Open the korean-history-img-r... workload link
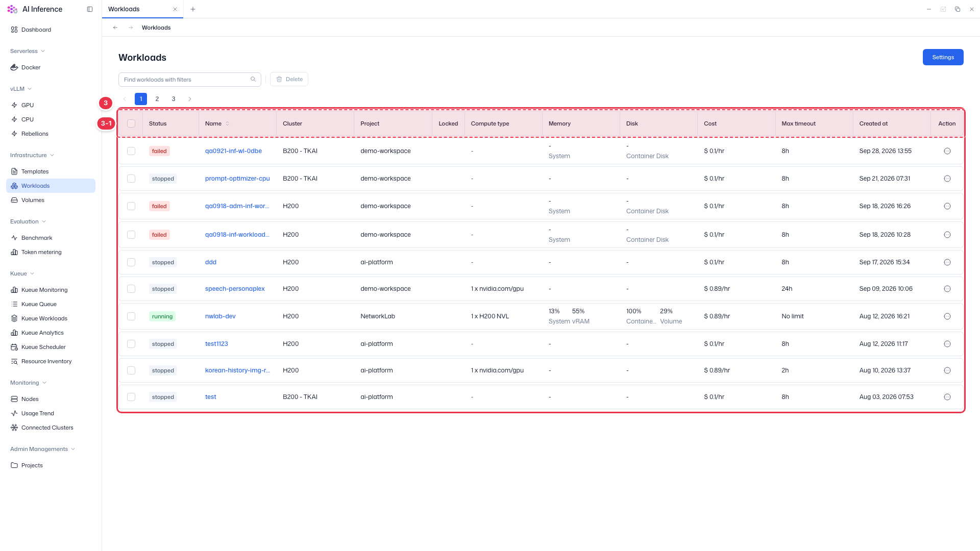Viewport: 980px width, 551px height. click(x=237, y=370)
